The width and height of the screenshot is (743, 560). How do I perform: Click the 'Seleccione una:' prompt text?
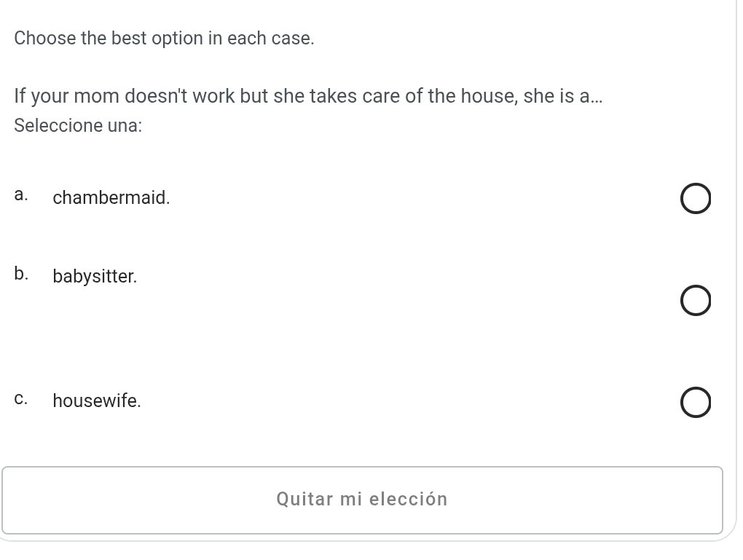coord(78,125)
